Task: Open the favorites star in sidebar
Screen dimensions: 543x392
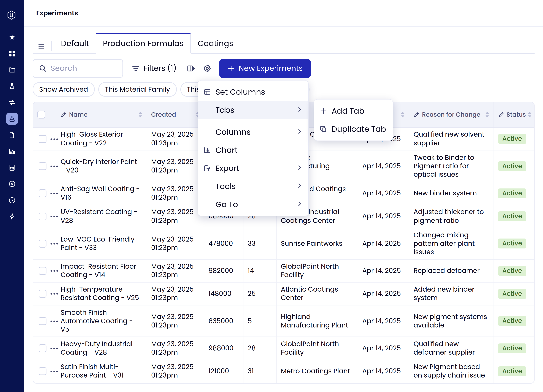Action: click(x=12, y=37)
